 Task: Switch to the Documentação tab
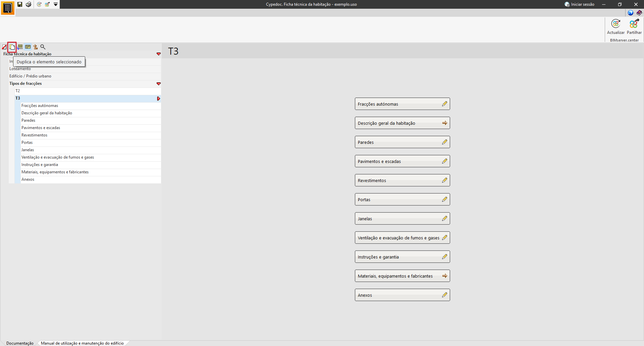tap(20, 343)
